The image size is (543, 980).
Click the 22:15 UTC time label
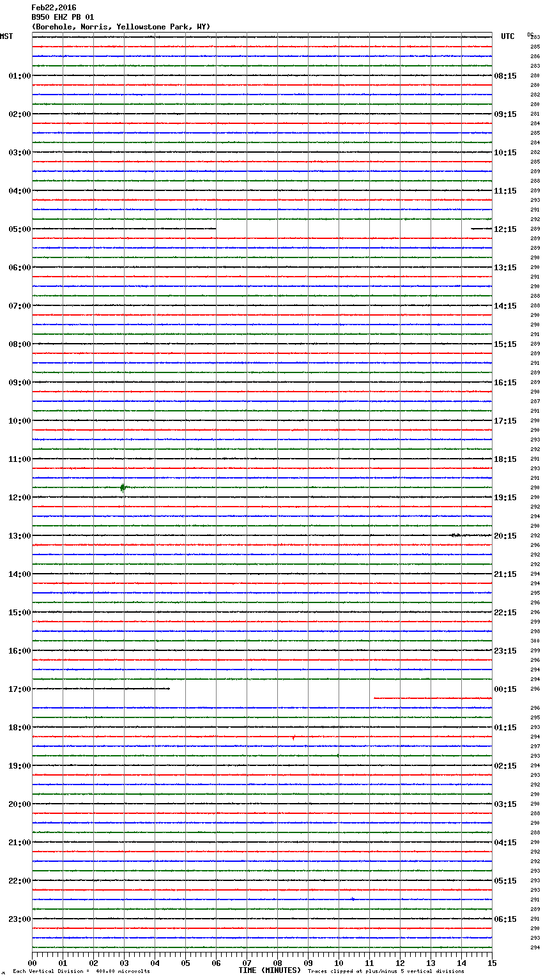point(505,613)
